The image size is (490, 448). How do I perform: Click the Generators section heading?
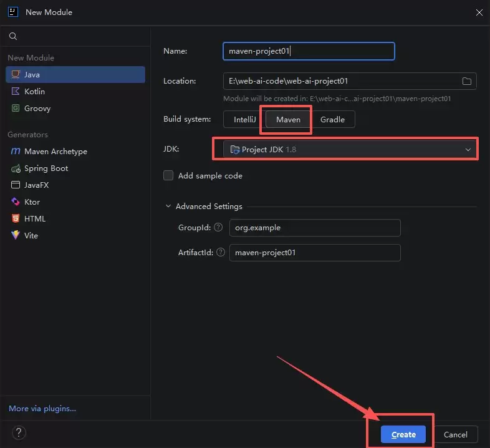[x=28, y=135]
